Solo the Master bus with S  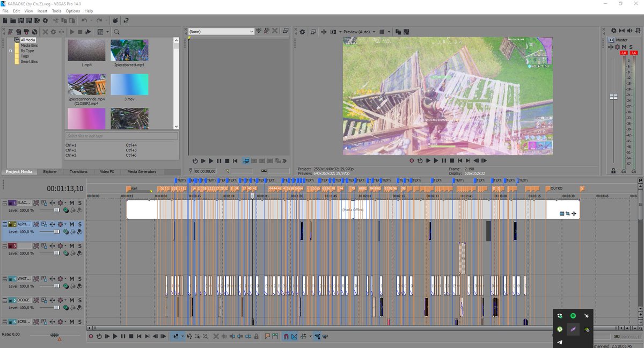click(x=631, y=47)
